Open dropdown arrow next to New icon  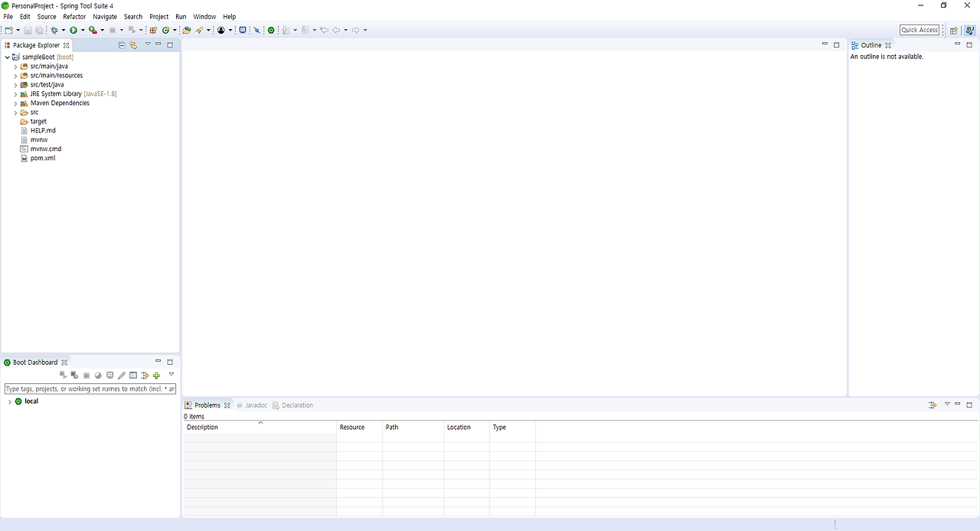point(18,31)
